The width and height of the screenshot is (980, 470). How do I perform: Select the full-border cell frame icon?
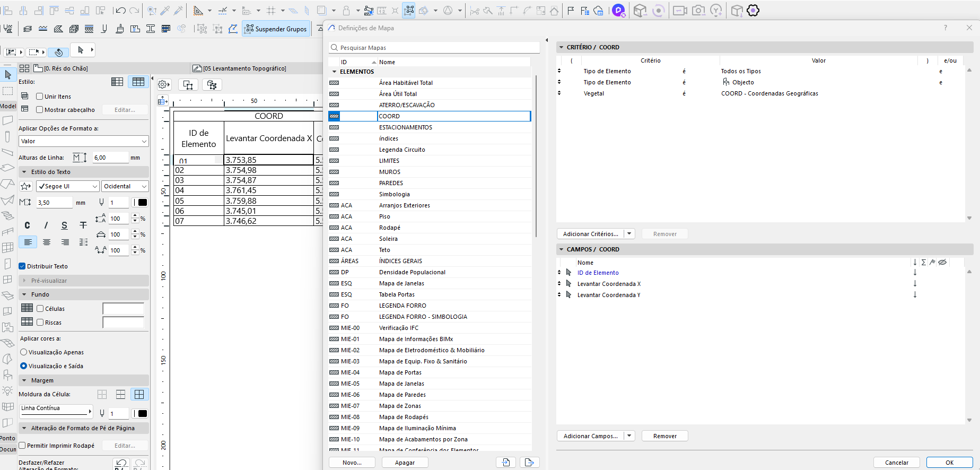[139, 394]
